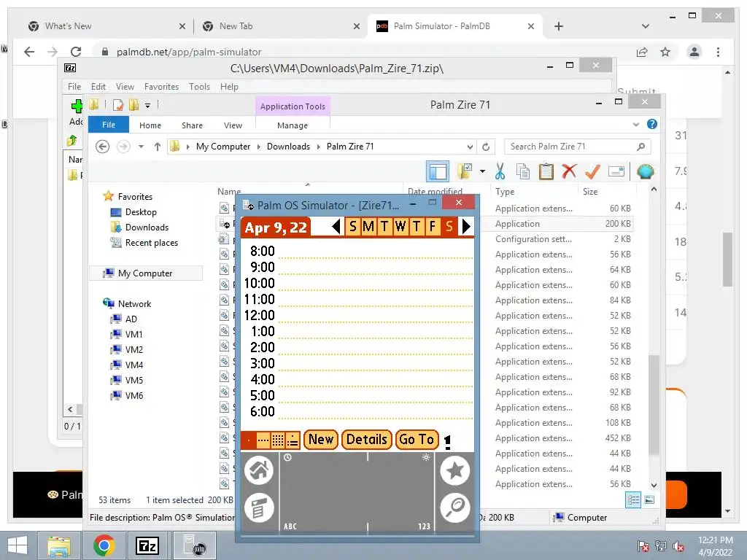Switch to week view in Palm calendar
This screenshot has height=560, width=747.
(x=263, y=440)
